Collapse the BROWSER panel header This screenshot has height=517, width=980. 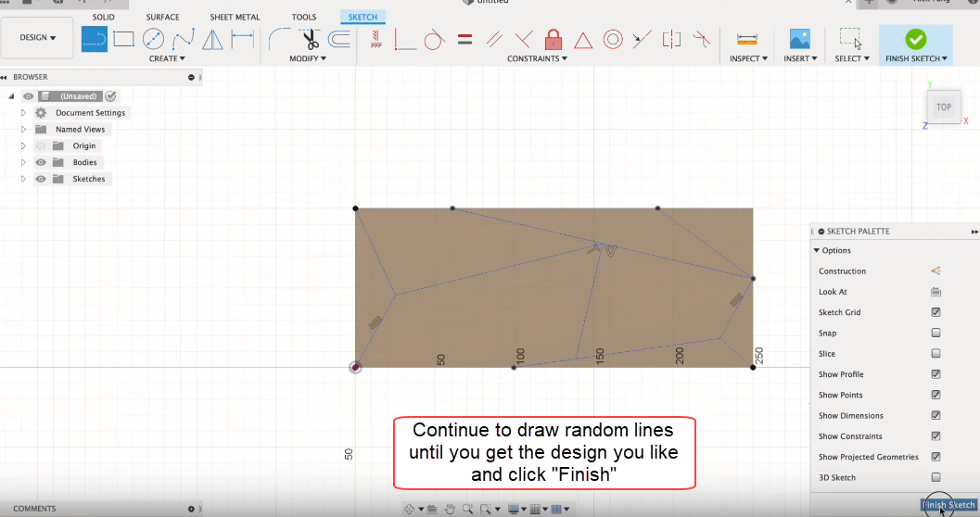click(x=191, y=77)
